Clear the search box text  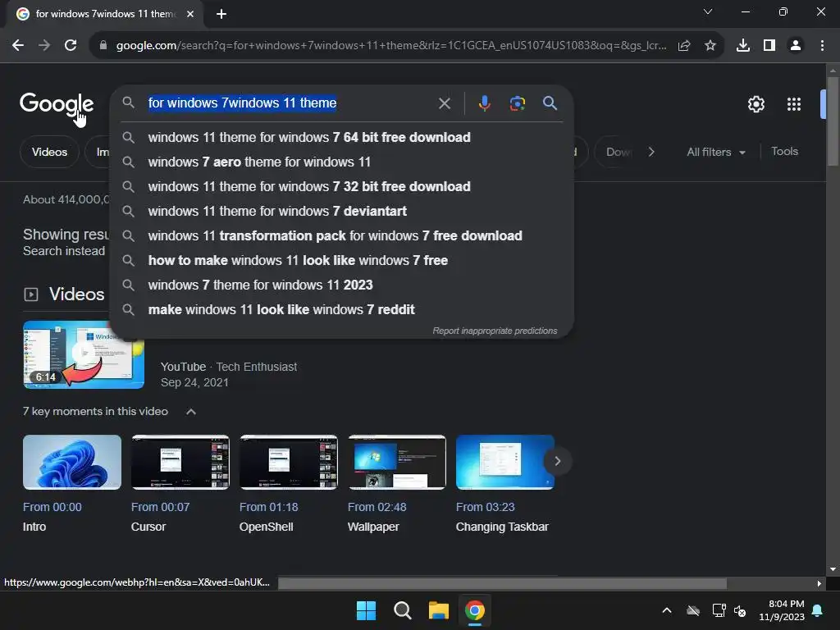[x=444, y=103]
